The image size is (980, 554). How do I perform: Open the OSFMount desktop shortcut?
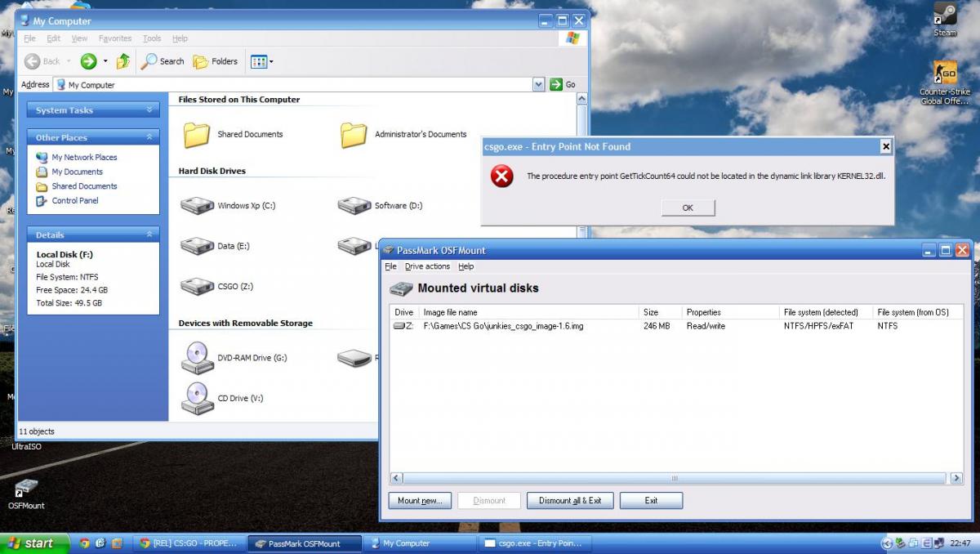(26, 494)
